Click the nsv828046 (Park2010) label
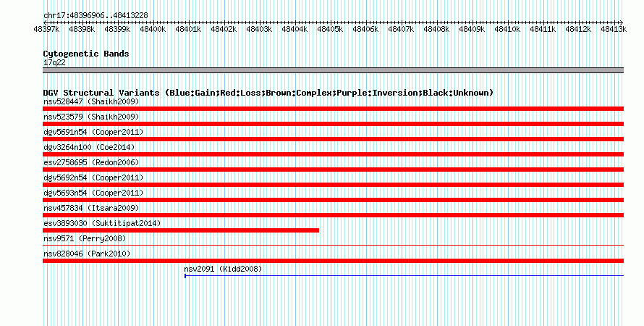Viewport: 644px width, 326px height. (x=87, y=254)
